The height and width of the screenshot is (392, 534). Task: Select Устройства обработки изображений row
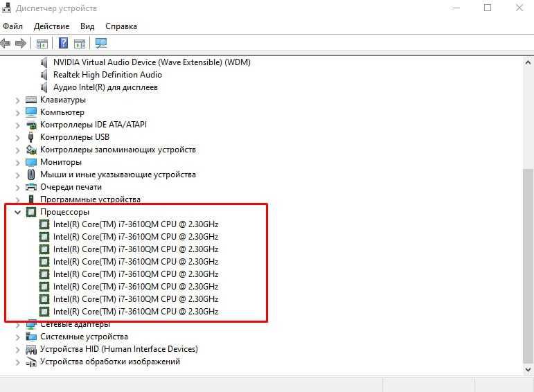pyautogui.click(x=110, y=362)
